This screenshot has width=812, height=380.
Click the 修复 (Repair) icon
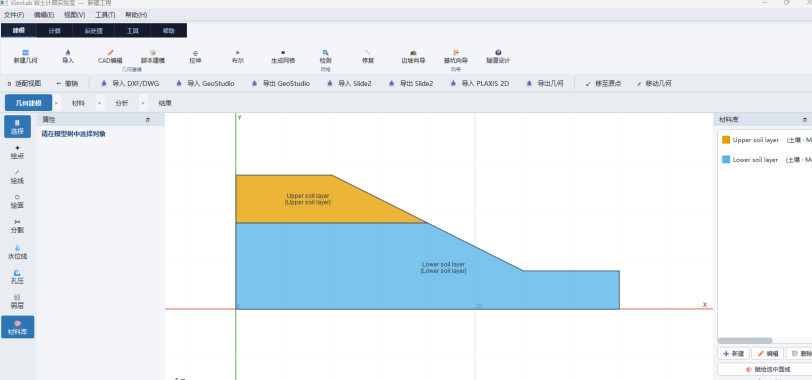[368, 56]
